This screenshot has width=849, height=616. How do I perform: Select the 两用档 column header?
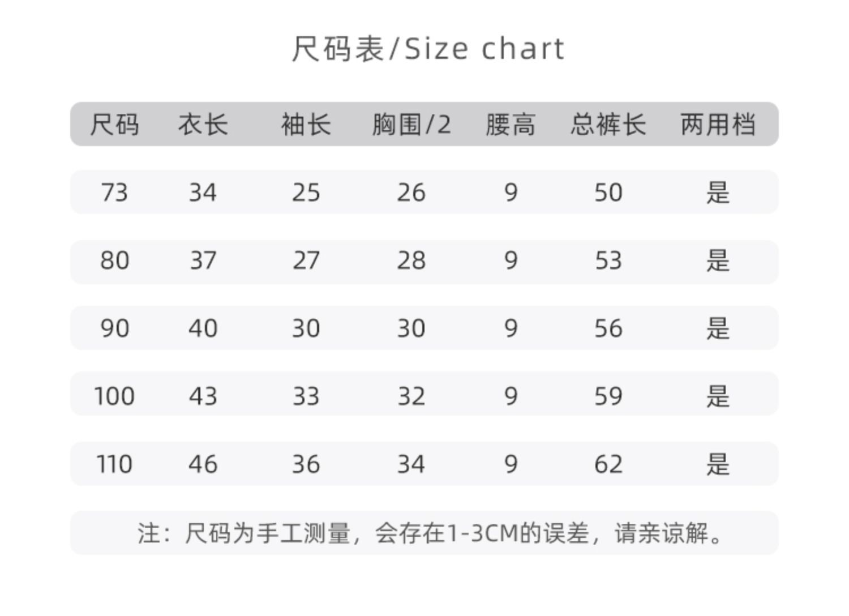pos(718,124)
